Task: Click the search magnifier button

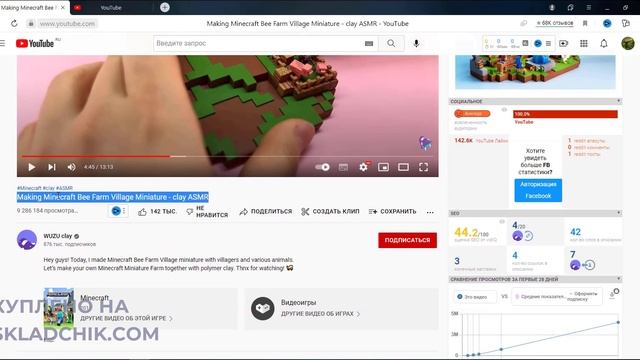Action: point(391,43)
